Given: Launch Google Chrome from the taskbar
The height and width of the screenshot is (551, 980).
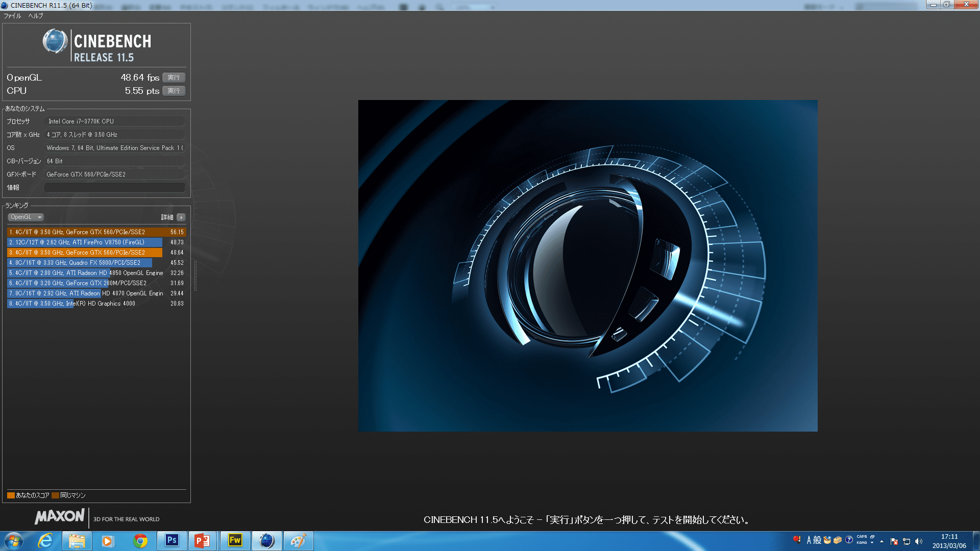Looking at the screenshot, I should click(x=140, y=541).
